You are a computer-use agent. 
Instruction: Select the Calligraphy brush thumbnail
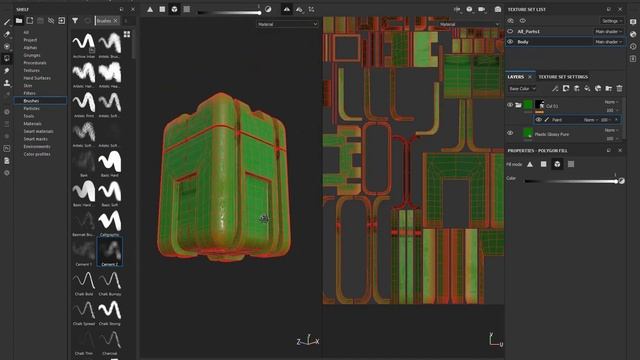click(110, 221)
